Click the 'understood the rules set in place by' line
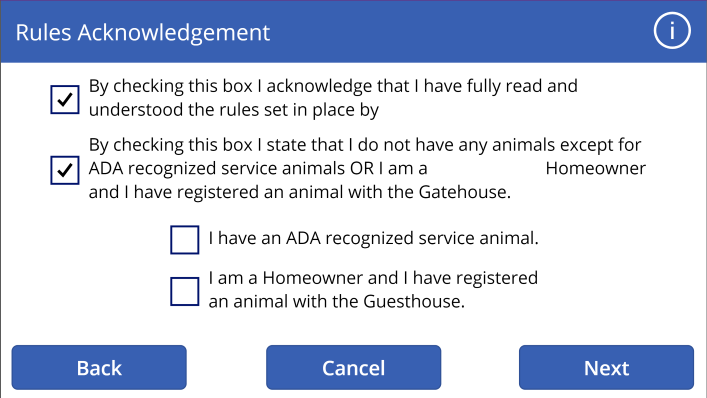 pyautogui.click(x=234, y=110)
